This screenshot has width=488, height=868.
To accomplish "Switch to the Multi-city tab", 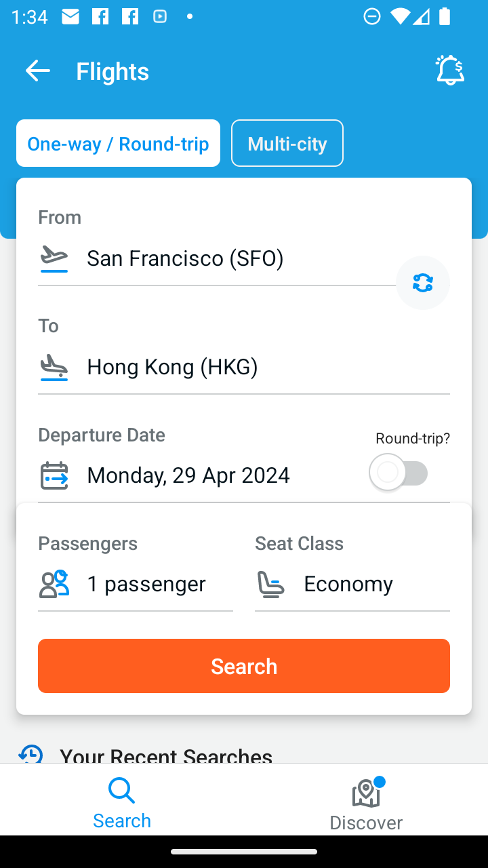I will [x=287, y=143].
